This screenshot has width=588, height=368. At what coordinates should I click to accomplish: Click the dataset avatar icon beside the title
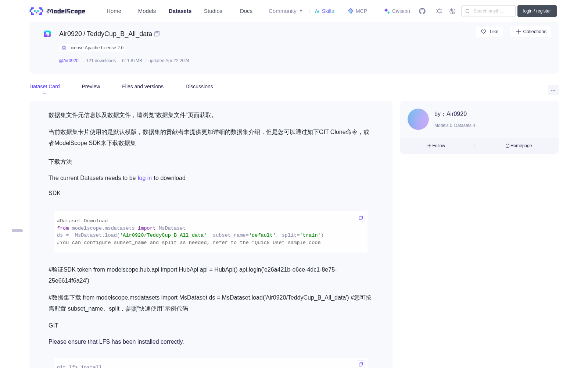[47, 34]
